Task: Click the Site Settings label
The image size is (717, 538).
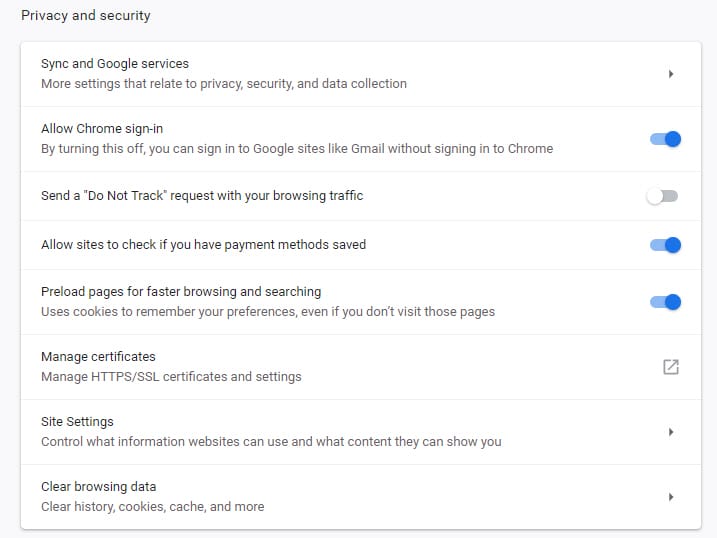Action: (x=77, y=422)
